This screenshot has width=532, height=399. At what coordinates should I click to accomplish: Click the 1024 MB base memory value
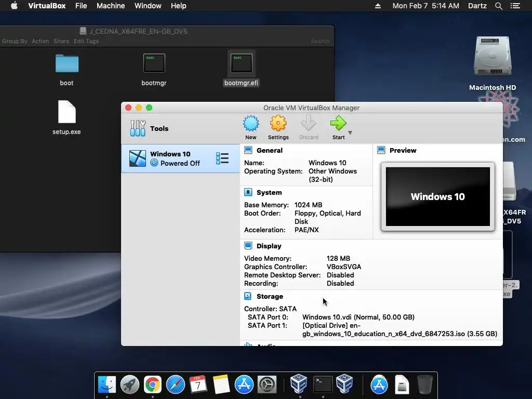(308, 205)
